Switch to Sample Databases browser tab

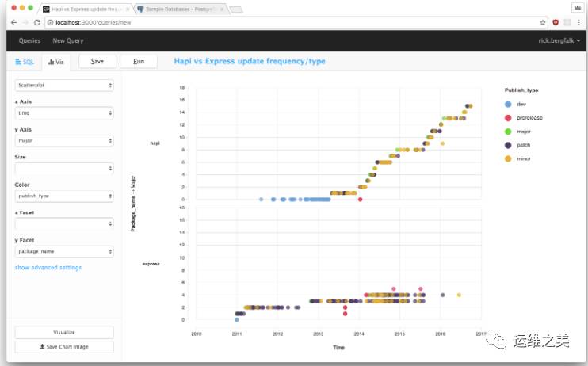(179, 9)
